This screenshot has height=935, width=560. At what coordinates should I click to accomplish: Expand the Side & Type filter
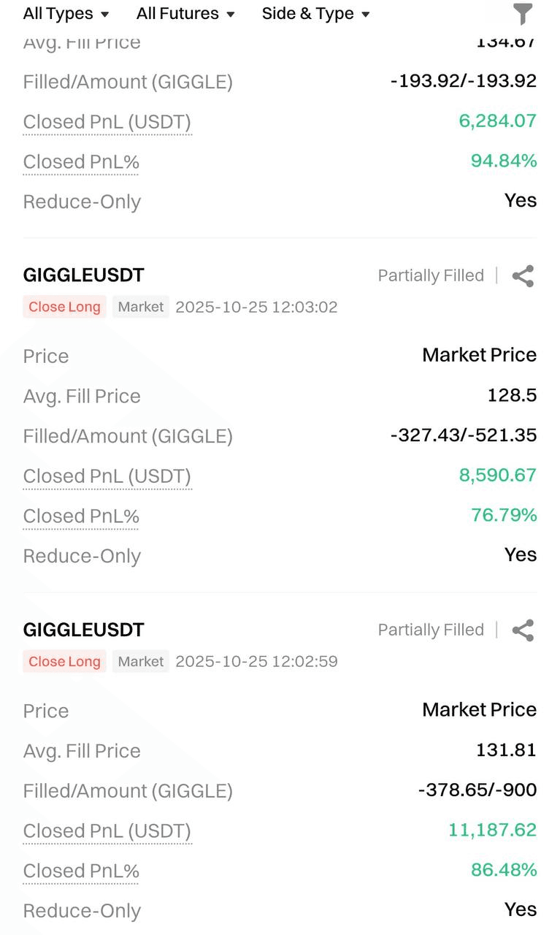point(315,14)
